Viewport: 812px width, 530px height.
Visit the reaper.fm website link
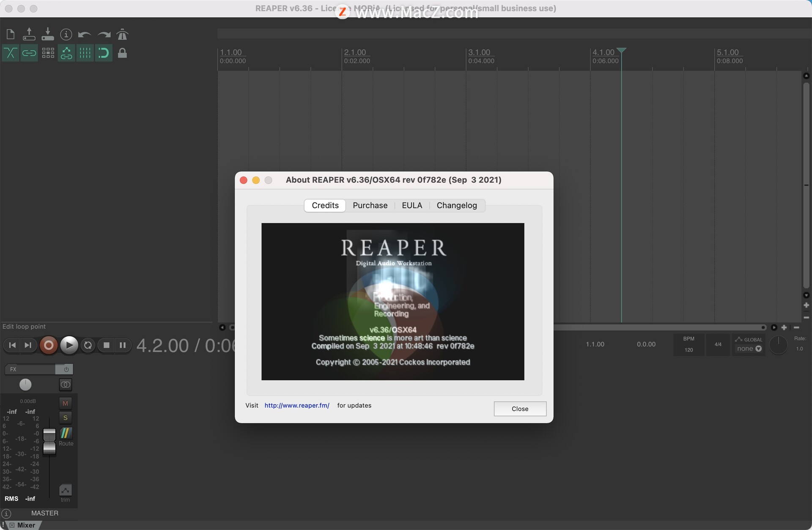coord(297,405)
